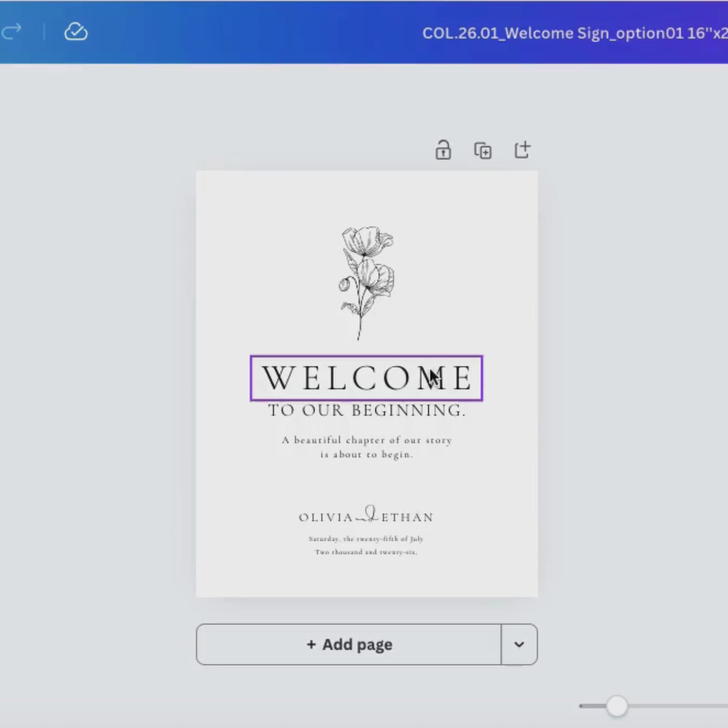Image resolution: width=728 pixels, height=728 pixels.
Task: Click the cloud save status icon
Action: pyautogui.click(x=76, y=32)
